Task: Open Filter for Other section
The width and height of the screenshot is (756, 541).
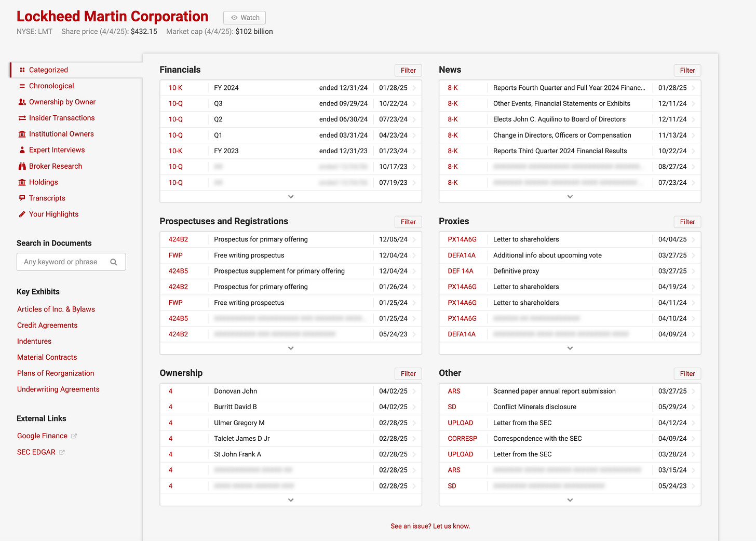Action: 687,374
